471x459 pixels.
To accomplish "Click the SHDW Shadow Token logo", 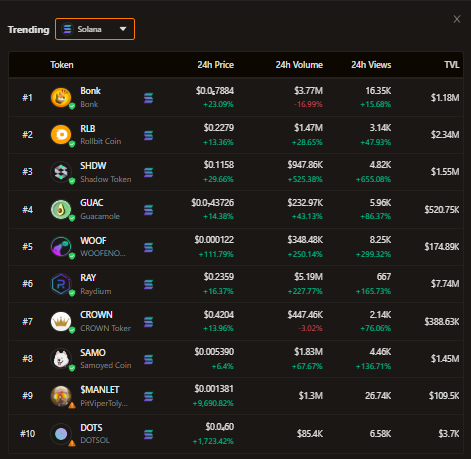I will [x=61, y=172].
